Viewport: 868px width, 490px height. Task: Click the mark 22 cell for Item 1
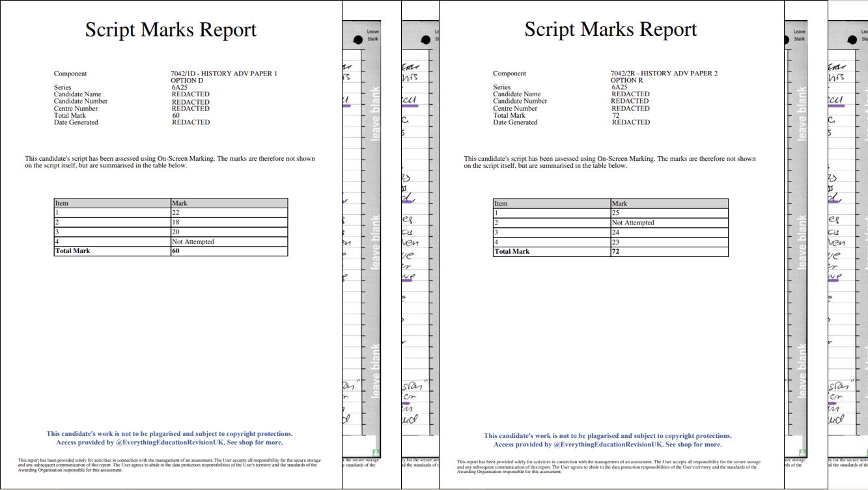229,213
